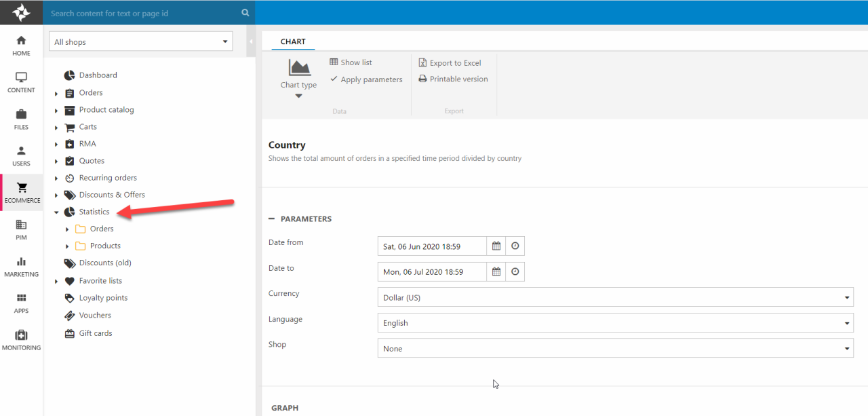Collapse the Parameters section
This screenshot has width=868, height=416.
click(272, 219)
